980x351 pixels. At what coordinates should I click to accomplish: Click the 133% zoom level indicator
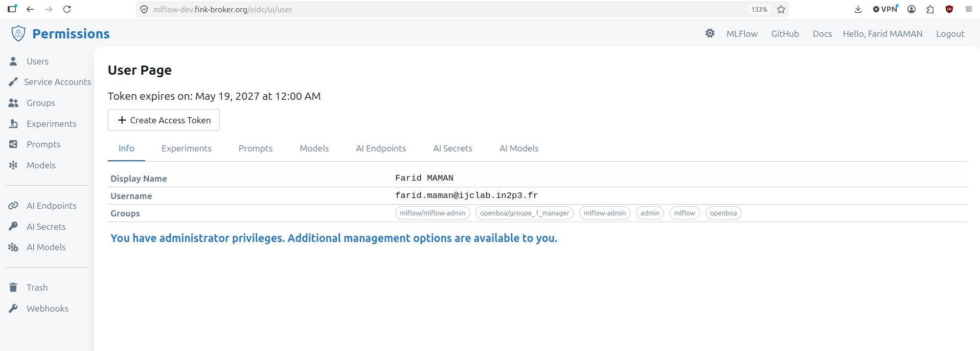tap(759, 9)
